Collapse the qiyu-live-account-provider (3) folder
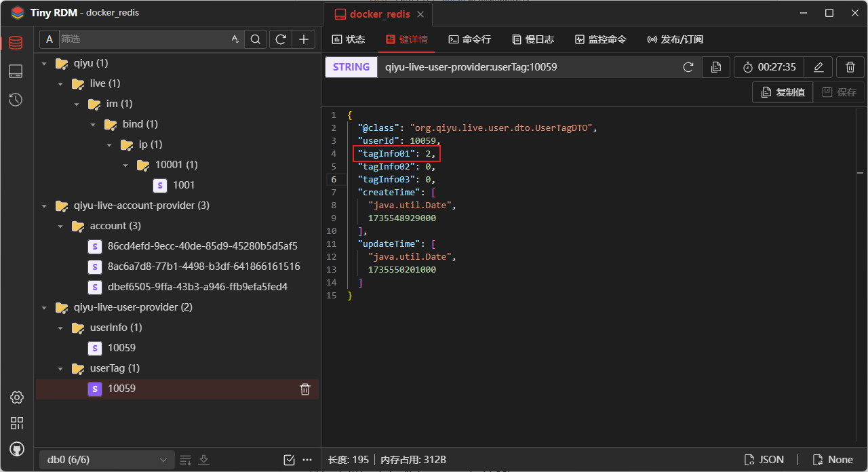The image size is (868, 472). (x=44, y=205)
